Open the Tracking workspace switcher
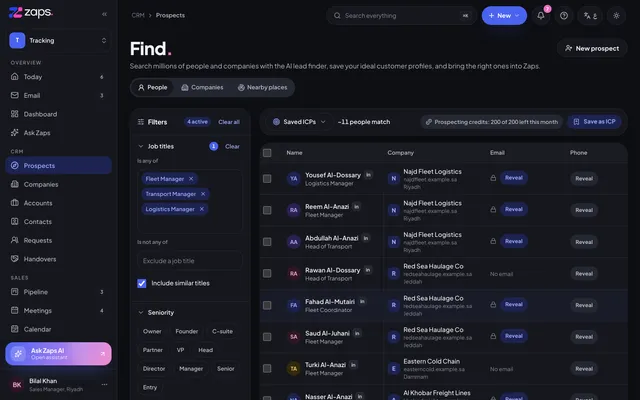Image resolution: width=640 pixels, height=400 pixels. (x=58, y=40)
